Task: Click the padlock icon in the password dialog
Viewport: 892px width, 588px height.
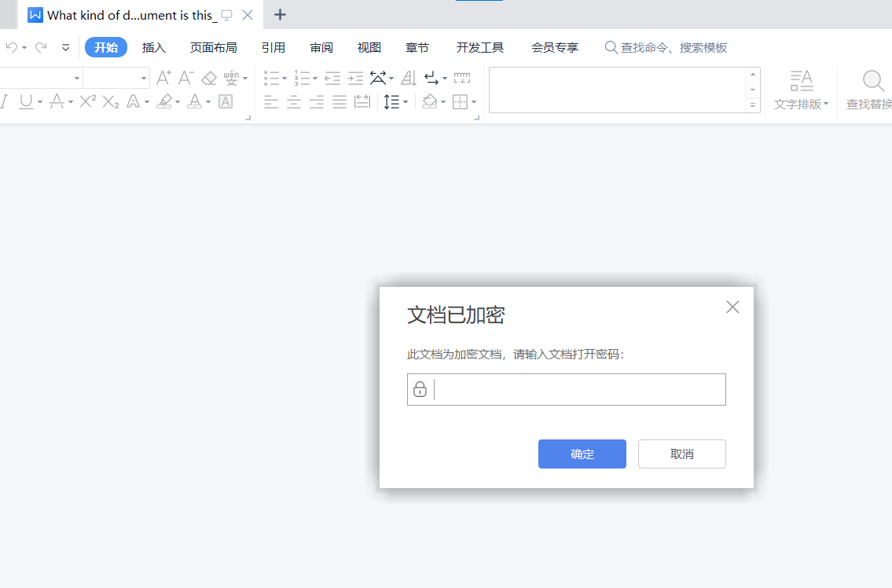Action: tap(420, 389)
